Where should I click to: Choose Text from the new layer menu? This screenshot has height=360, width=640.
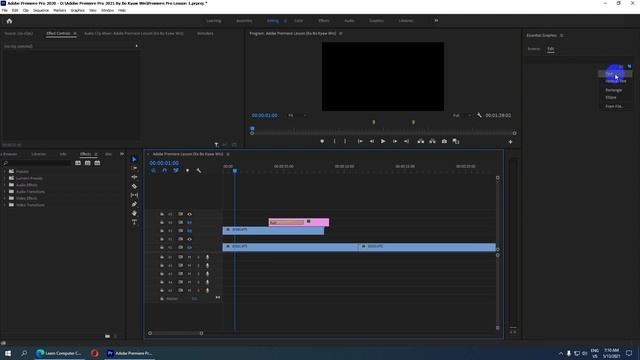click(x=616, y=74)
